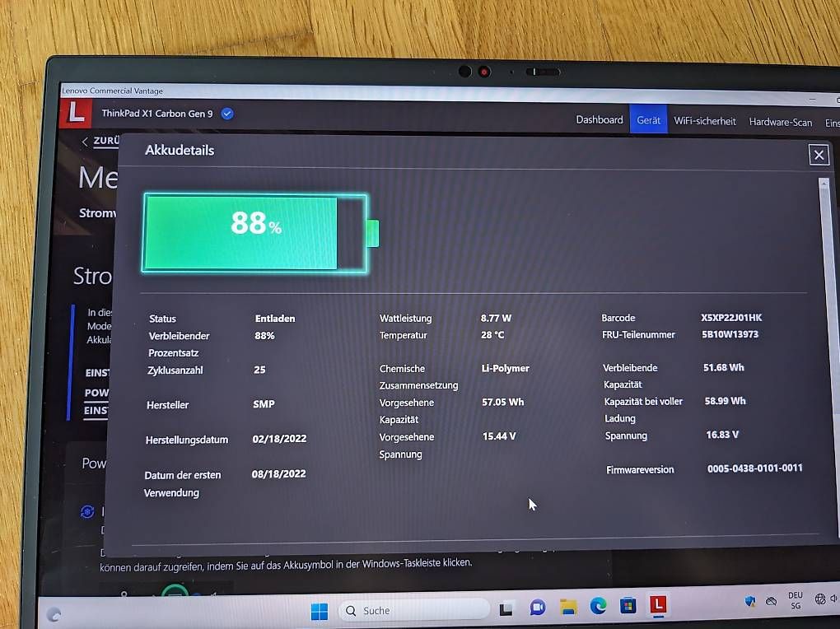Click voltage value 16.83 V
The height and width of the screenshot is (629, 840).
point(721,435)
